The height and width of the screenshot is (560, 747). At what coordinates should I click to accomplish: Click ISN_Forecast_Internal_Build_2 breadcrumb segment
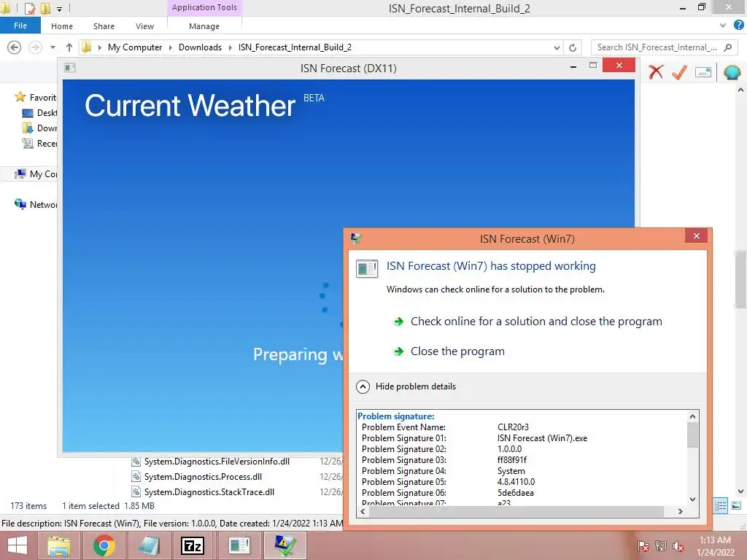coord(295,47)
